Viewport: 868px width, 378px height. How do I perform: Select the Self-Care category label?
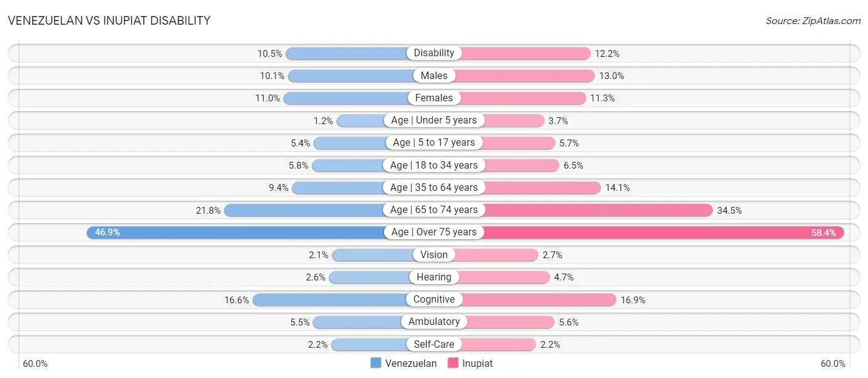pos(434,344)
